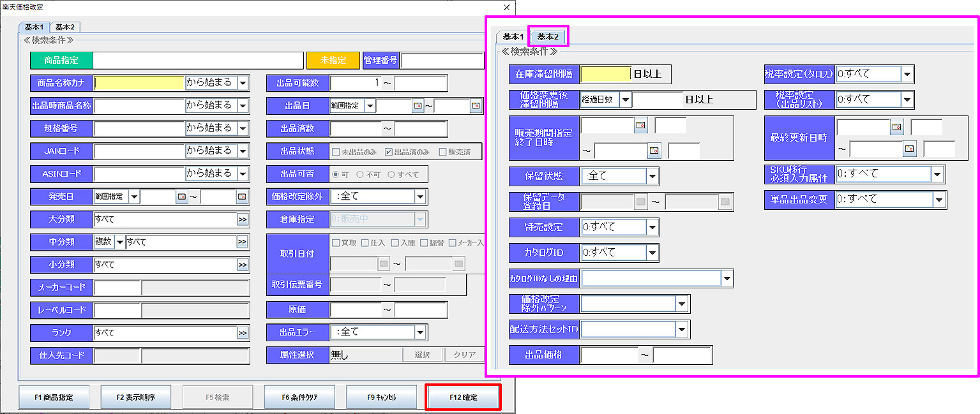Toggle the 出品済のみ checkbox
Viewport: 980px width, 414px height.
coord(389,152)
